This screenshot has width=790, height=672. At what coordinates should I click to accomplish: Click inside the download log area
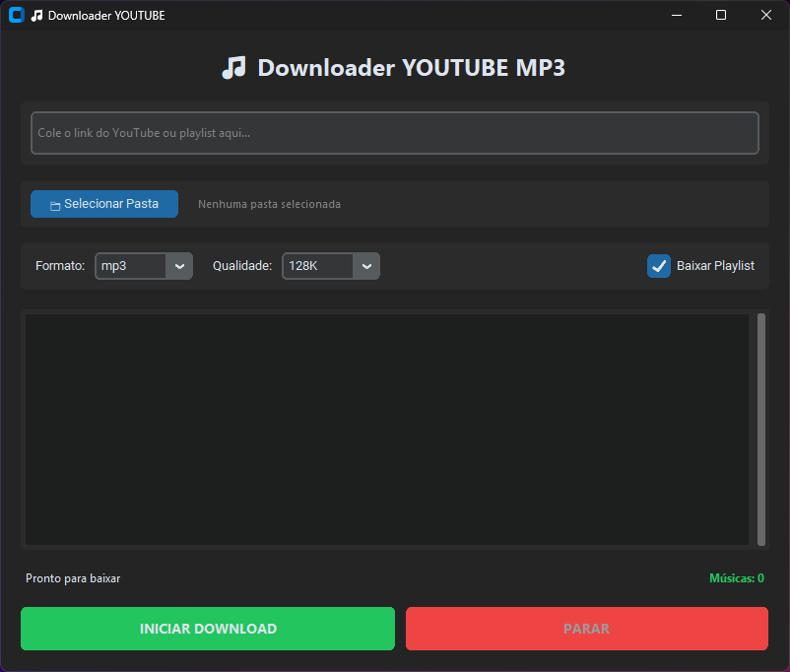[387, 430]
